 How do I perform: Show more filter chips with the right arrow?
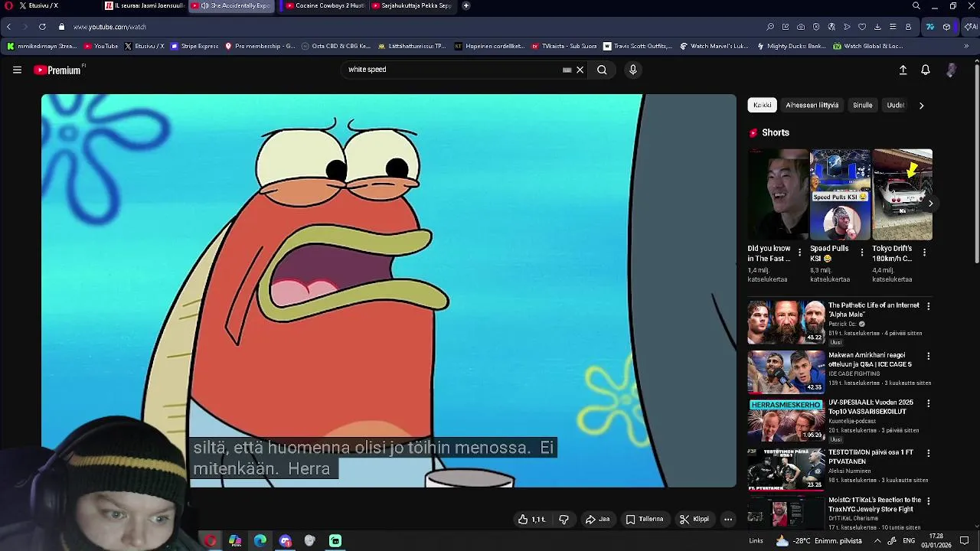(x=921, y=105)
